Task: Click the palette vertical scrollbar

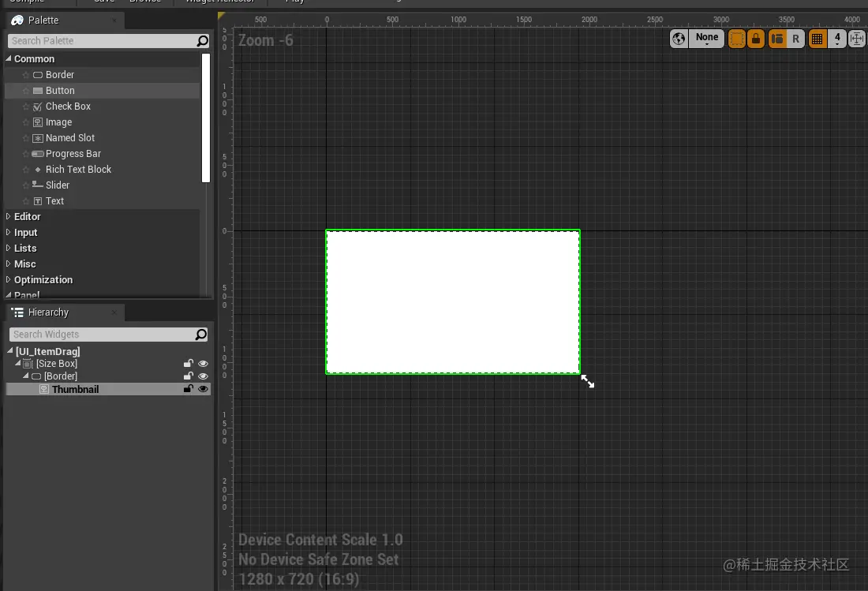Action: point(206,118)
